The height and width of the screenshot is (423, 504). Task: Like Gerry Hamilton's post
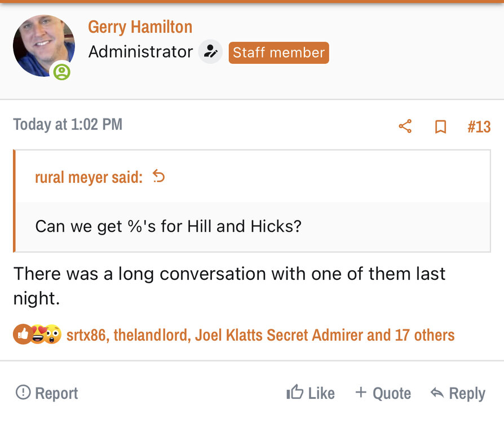[311, 393]
